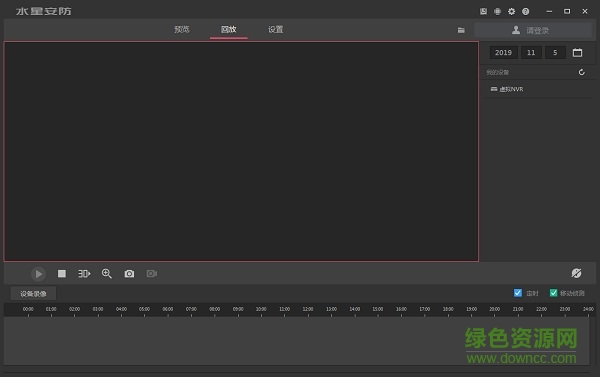Click the 12:00 mark on the timeline
Screen dimensions: 600x377
click(308, 309)
